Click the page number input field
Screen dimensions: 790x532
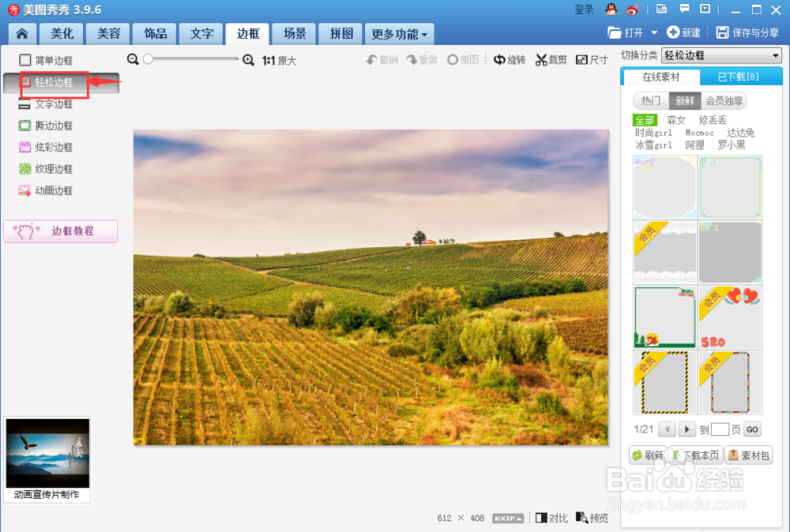click(x=720, y=429)
